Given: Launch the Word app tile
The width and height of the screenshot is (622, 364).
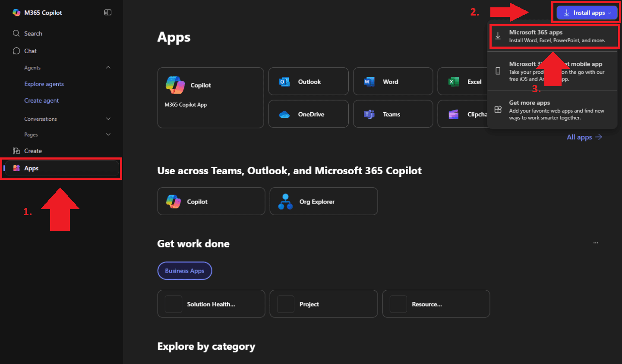Looking at the screenshot, I should [x=393, y=82].
